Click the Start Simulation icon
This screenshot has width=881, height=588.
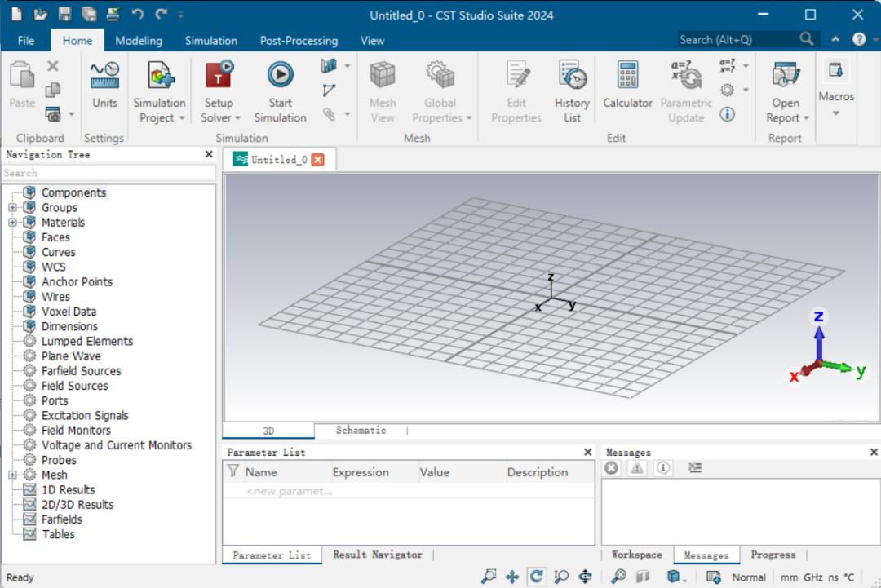click(280, 76)
